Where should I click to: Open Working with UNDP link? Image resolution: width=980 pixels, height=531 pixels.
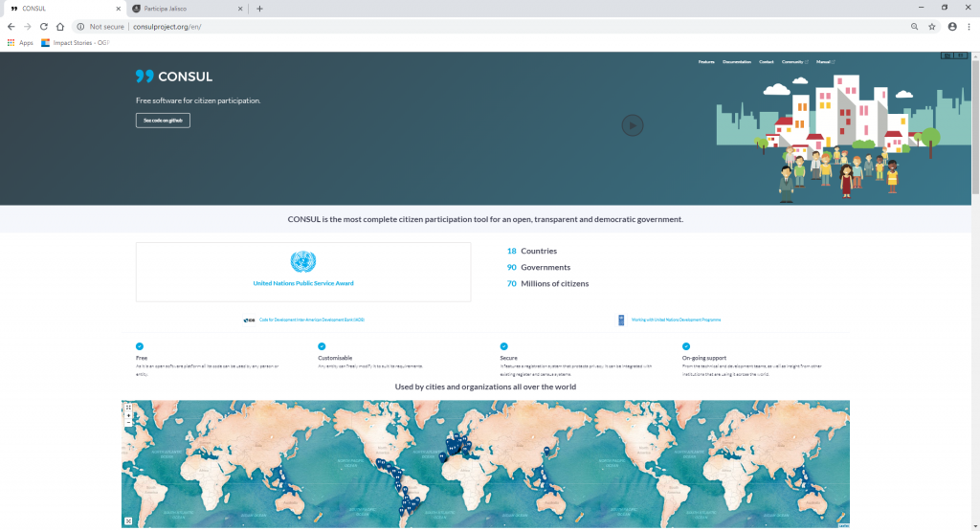click(x=677, y=320)
